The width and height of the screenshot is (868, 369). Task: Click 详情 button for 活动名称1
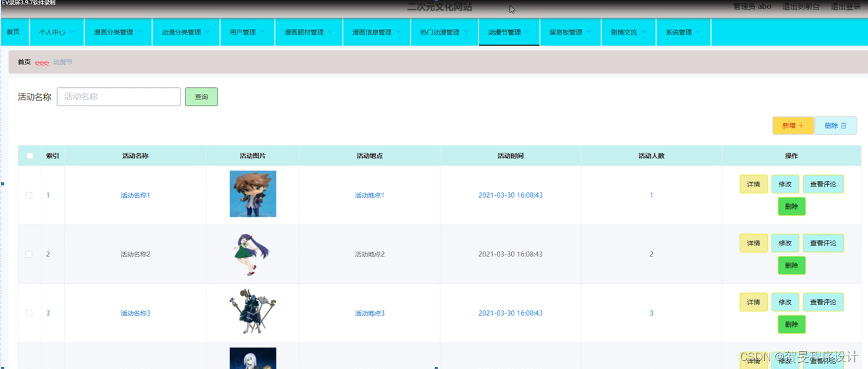coord(754,184)
